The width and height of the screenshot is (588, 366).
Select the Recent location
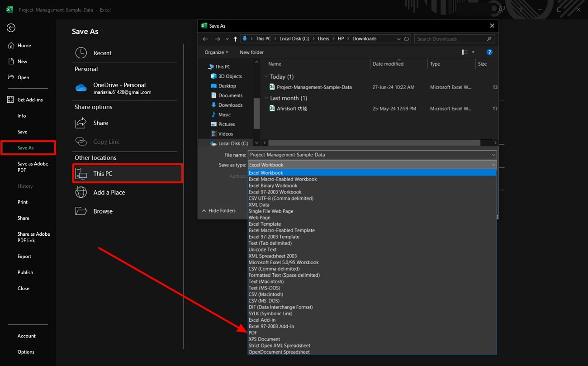coord(126,53)
